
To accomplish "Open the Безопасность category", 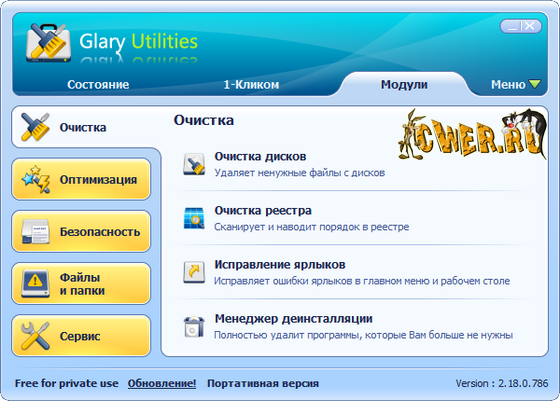I will coord(81,231).
